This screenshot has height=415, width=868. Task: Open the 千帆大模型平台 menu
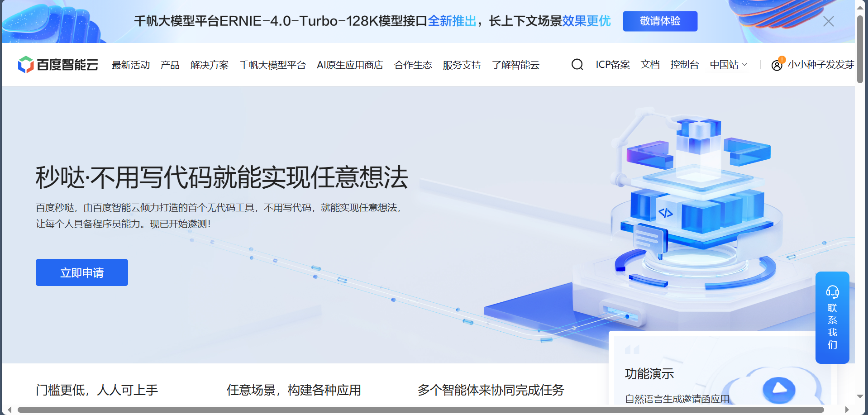pyautogui.click(x=273, y=65)
